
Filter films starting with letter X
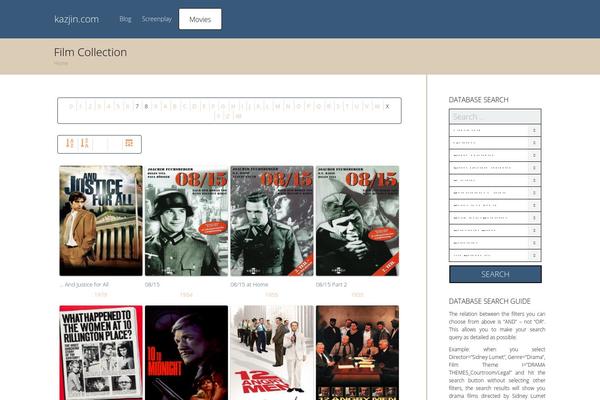(x=387, y=106)
